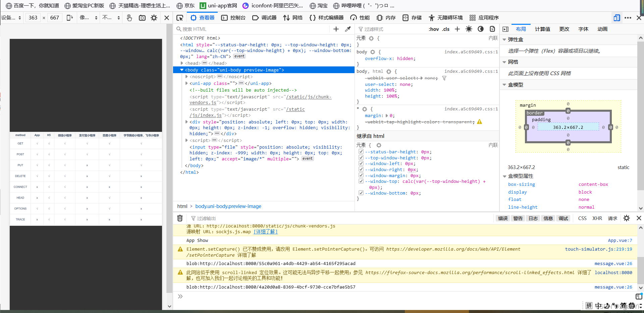Click warning icon next to -webkit-tap-highlight-color
The width and height of the screenshot is (644, 313).
[480, 122]
